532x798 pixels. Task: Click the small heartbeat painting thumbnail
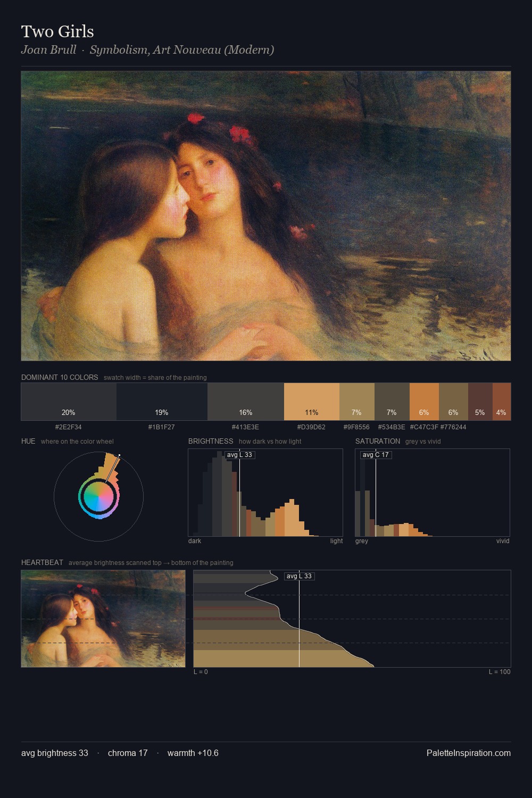tap(103, 619)
